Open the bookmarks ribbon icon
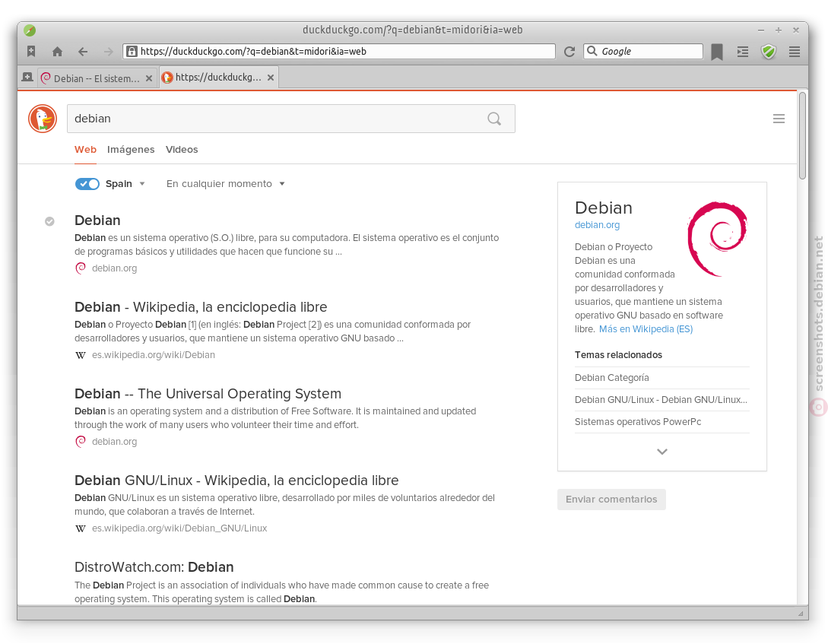Screen dimensions: 828x644 click(x=716, y=52)
